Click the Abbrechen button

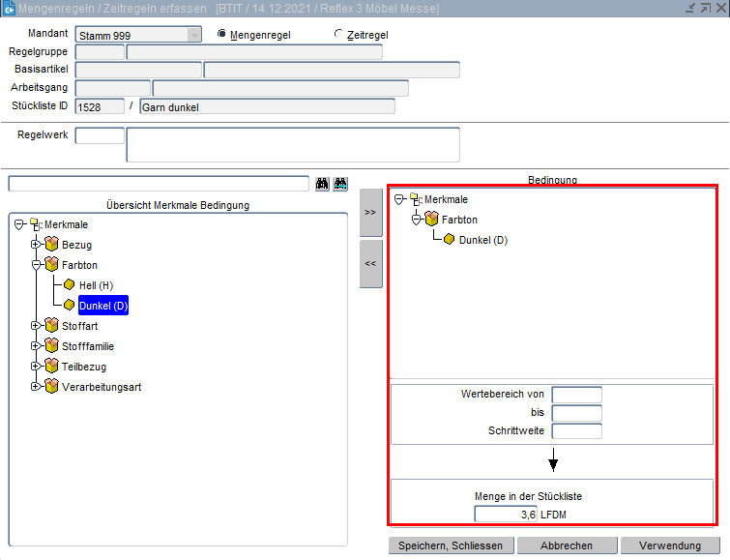pyautogui.click(x=567, y=545)
